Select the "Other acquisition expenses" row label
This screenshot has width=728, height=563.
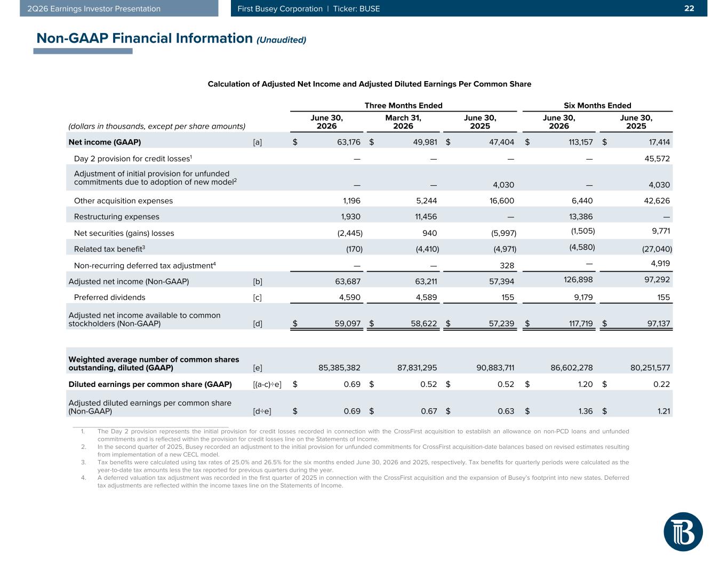123,201
